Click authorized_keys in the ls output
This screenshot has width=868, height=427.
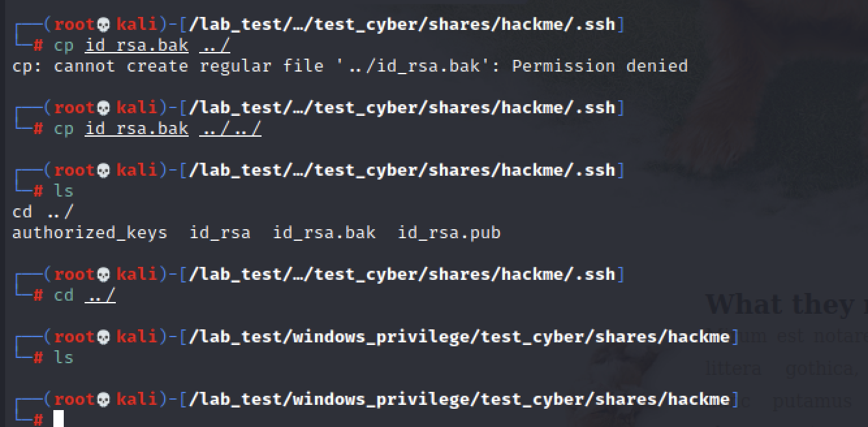(90, 232)
